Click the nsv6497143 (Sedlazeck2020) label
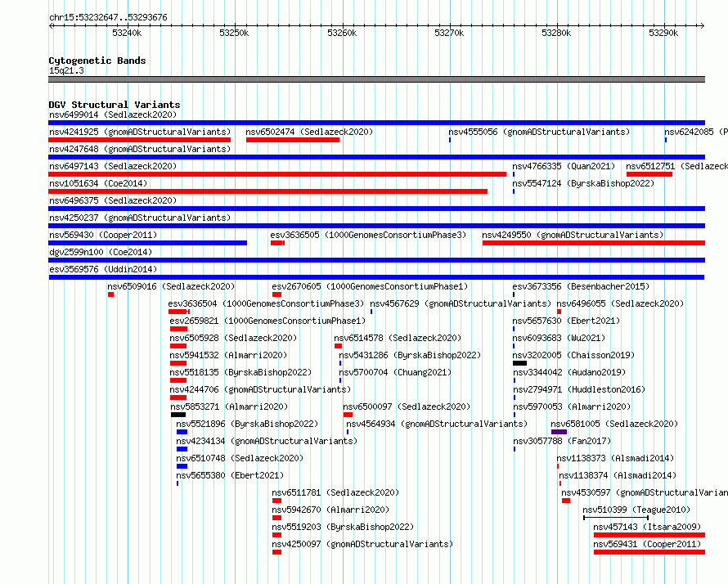This screenshot has width=728, height=584. coord(113,166)
